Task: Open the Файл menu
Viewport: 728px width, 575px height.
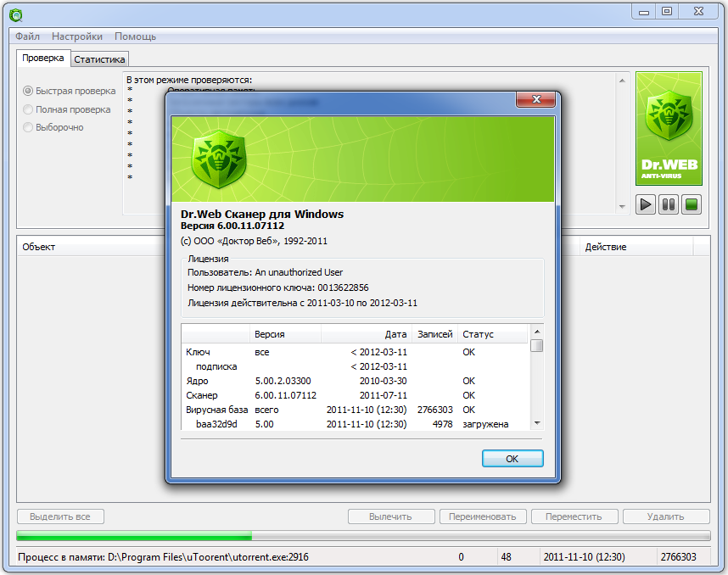Action: pyautogui.click(x=27, y=36)
